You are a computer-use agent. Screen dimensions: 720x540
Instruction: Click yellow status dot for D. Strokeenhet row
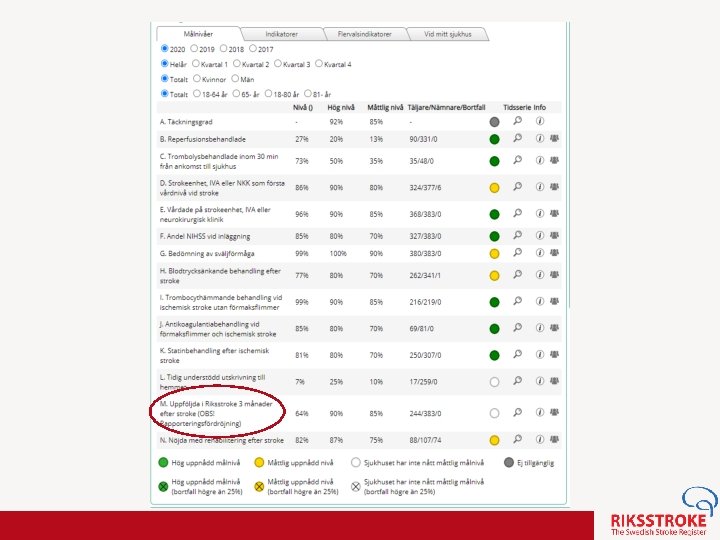tap(495, 188)
